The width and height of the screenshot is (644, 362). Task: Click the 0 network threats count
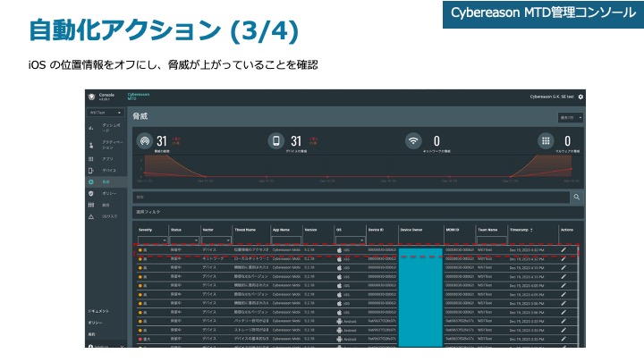pyautogui.click(x=436, y=141)
